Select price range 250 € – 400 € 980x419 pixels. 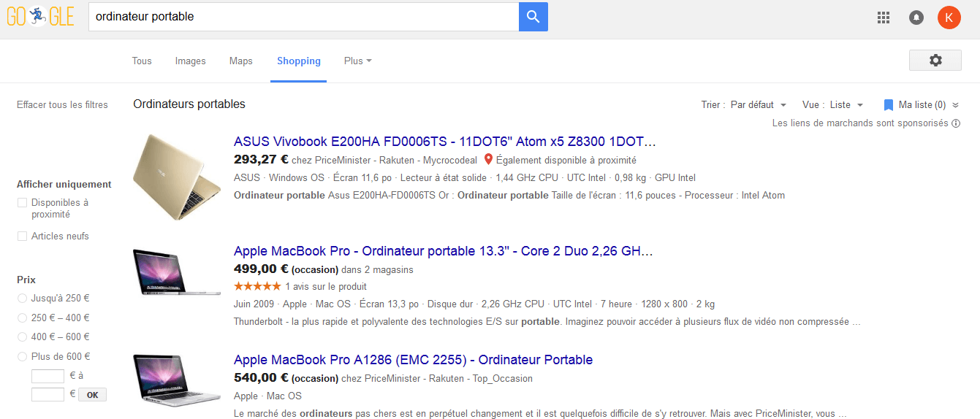(22, 318)
